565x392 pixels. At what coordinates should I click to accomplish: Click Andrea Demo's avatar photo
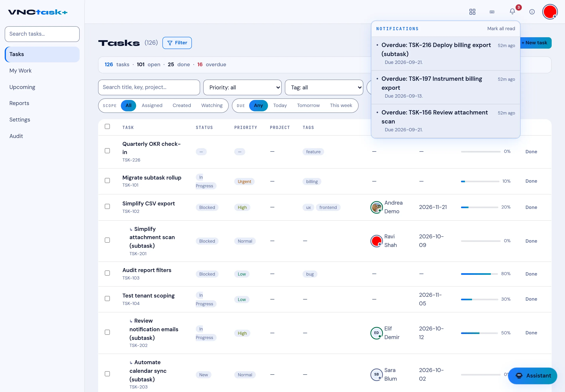(x=376, y=207)
